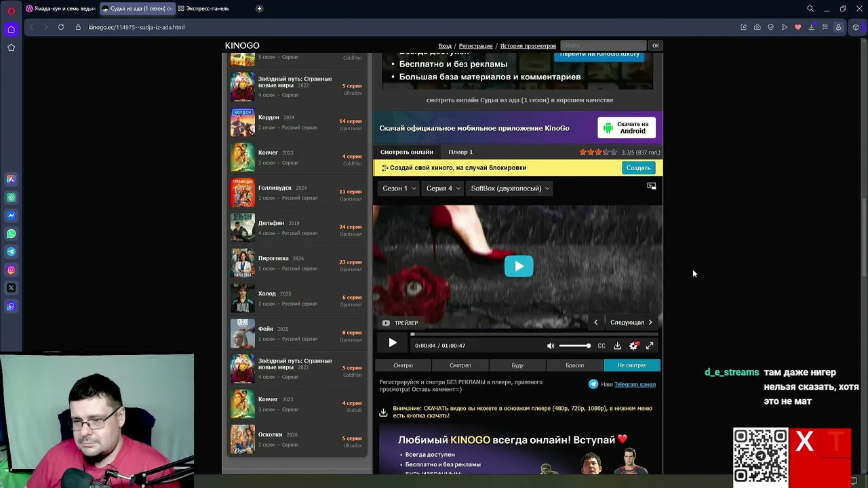
Task: Enter fullscreen in the video player
Action: [650, 346]
